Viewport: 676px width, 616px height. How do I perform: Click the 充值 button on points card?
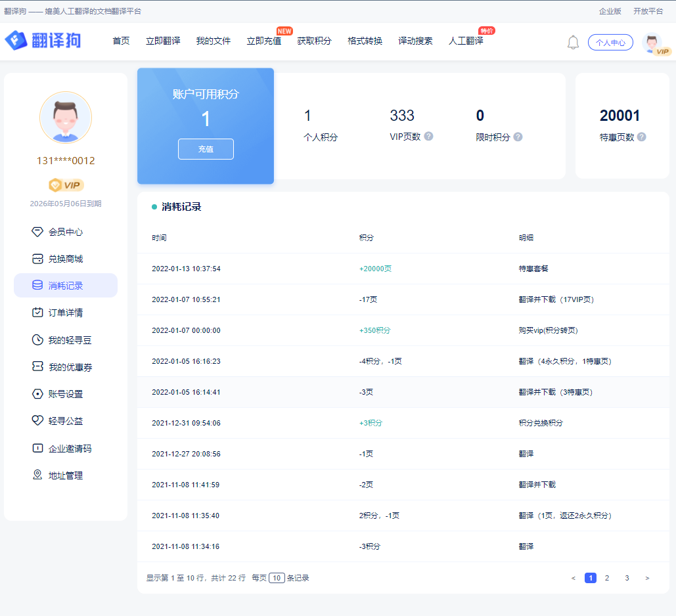coord(206,149)
